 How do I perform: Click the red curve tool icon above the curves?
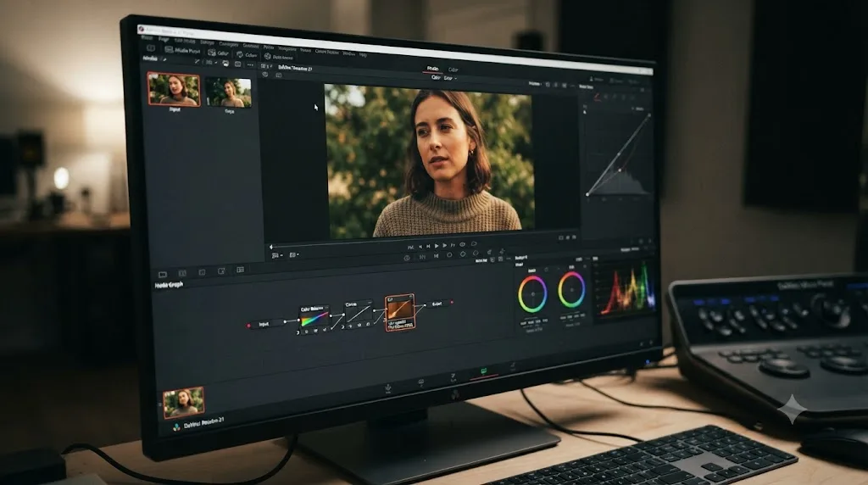coord(597,97)
